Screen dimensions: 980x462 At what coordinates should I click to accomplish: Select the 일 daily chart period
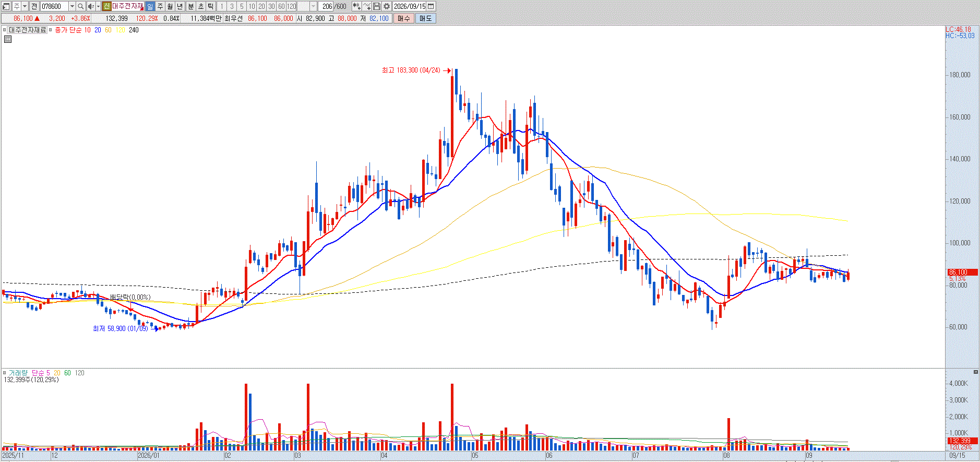[x=150, y=6]
